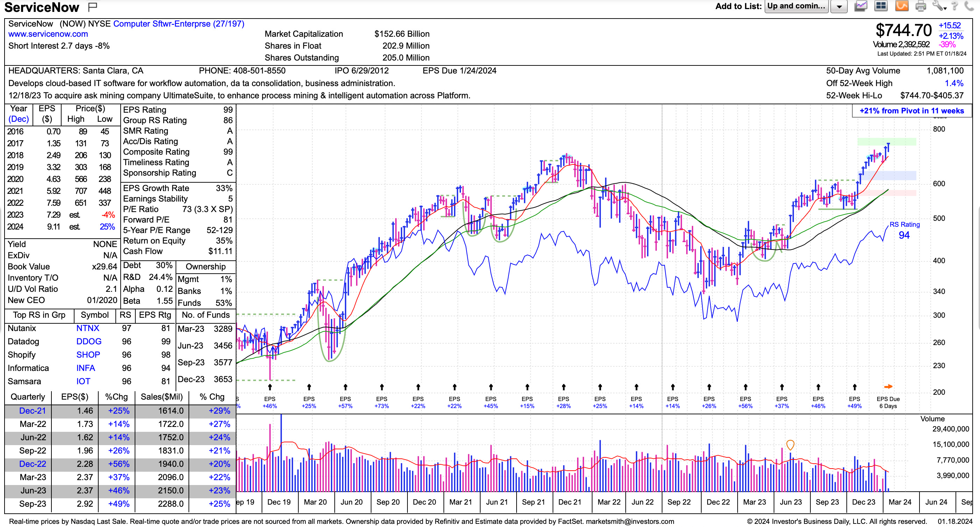
Task: Click the -39% volume change value
Action: 947,44
